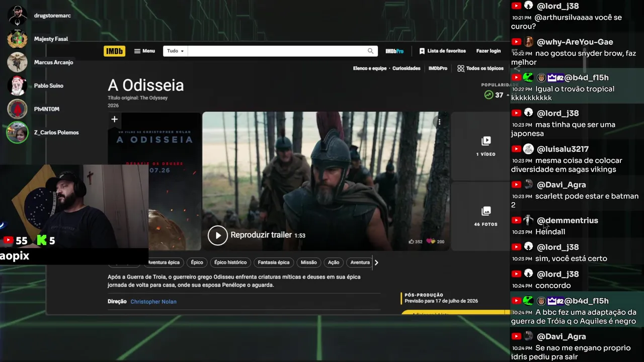Open the IMDb hamburger Menu
This screenshot has width=644, height=362.
click(x=144, y=51)
